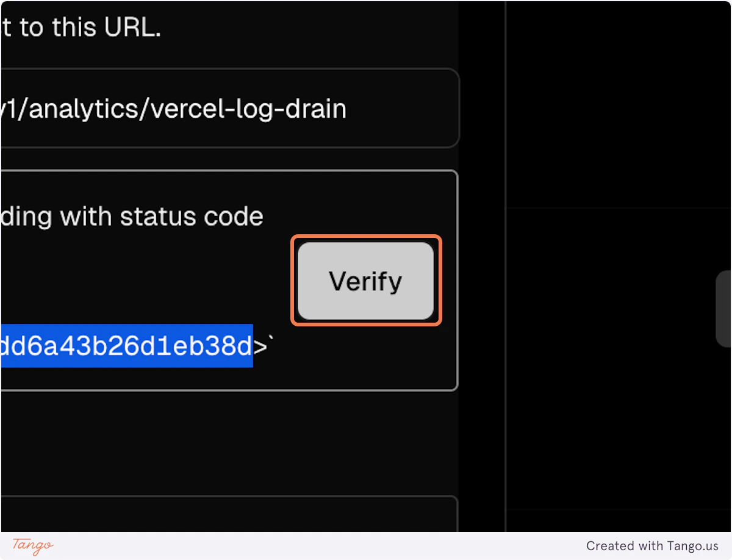Click the 'ding with status code' label
The image size is (732, 560).
131,216
